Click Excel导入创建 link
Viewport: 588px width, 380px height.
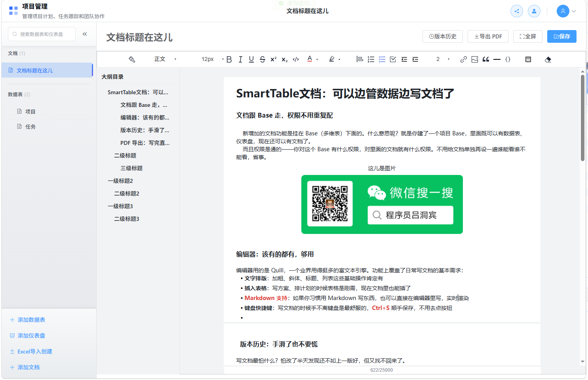31,351
